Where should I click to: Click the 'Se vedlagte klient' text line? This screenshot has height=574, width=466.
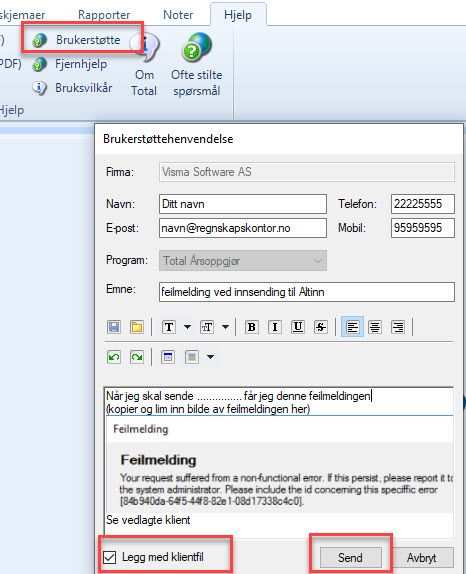(x=148, y=520)
